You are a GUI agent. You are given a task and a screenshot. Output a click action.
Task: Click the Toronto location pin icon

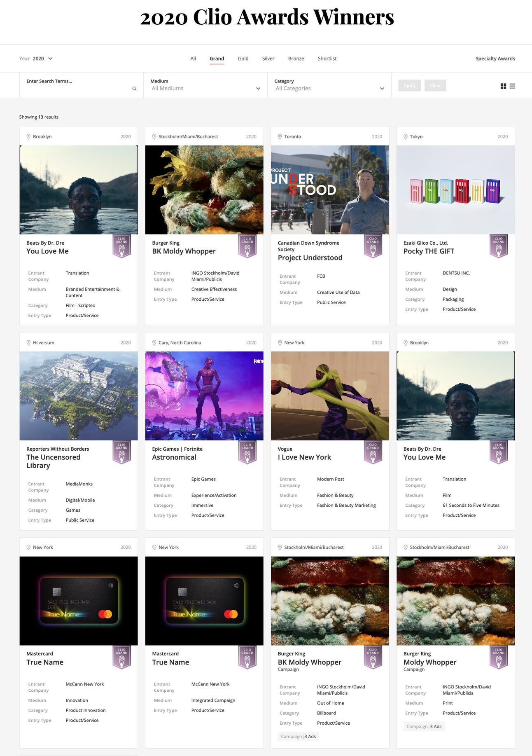(x=280, y=136)
